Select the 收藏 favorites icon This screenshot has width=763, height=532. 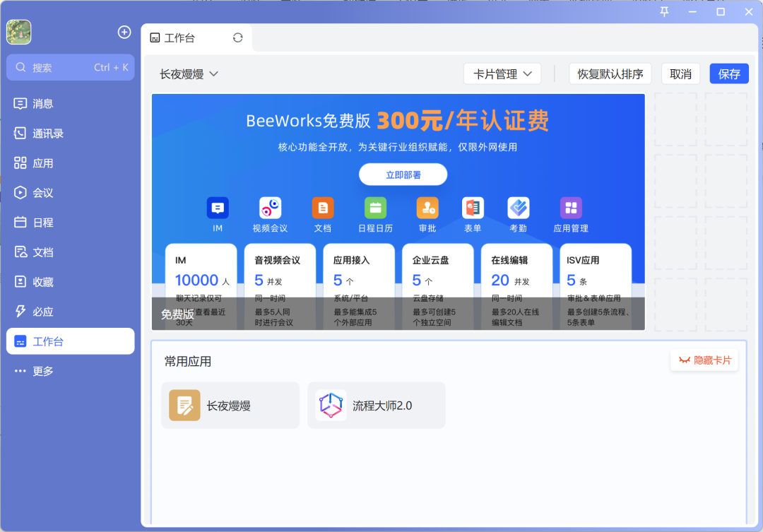click(42, 281)
